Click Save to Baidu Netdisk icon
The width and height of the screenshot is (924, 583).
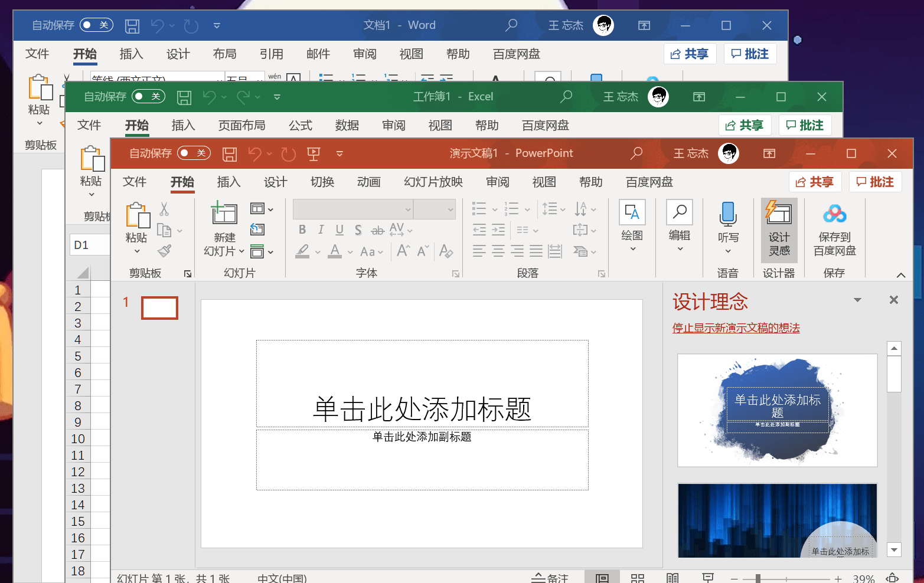(x=835, y=214)
